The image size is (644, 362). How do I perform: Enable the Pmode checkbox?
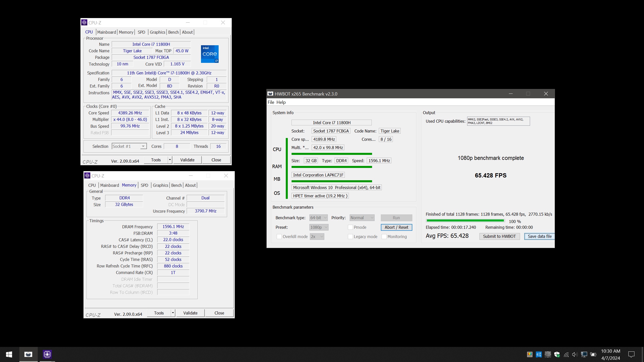point(350,227)
